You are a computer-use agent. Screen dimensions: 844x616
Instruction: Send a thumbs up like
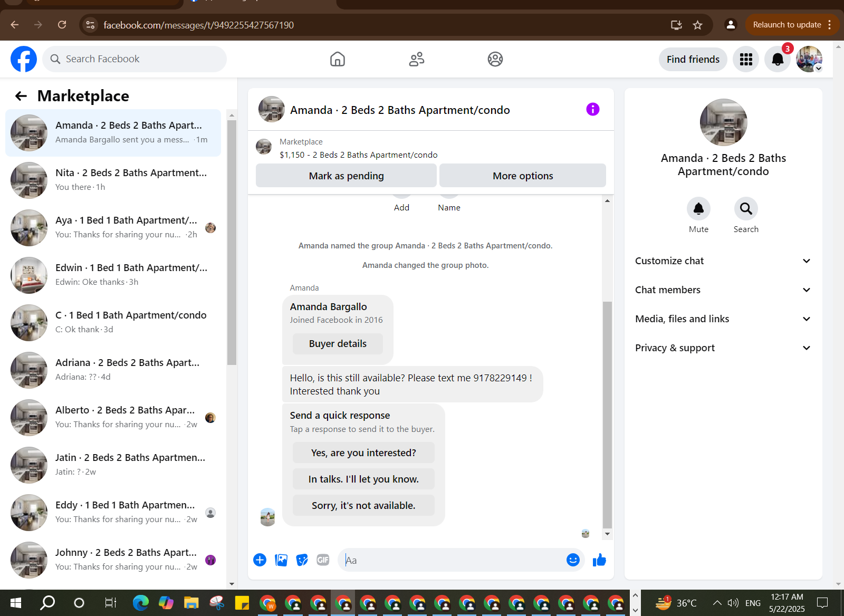point(599,560)
